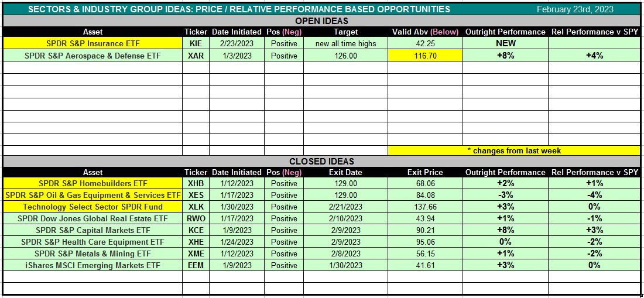Click the KIE ticker cell
Screen dimensions: 644x298
point(196,43)
